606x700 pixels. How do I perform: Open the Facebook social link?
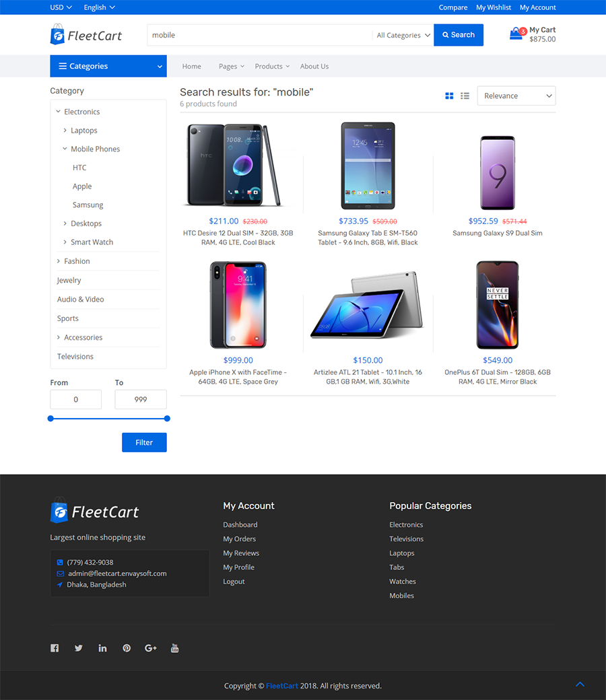pos(55,648)
